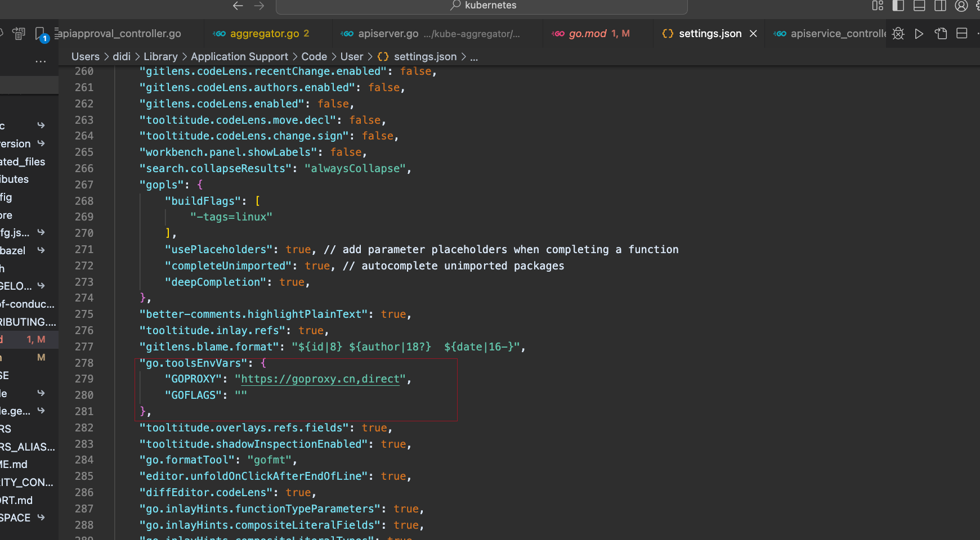The height and width of the screenshot is (540, 980).
Task: Open the didi breadcrumb
Action: pyautogui.click(x=122, y=57)
